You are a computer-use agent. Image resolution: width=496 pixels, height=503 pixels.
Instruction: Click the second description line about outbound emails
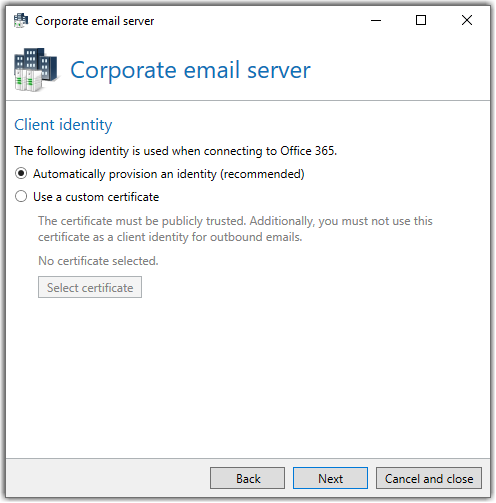170,237
